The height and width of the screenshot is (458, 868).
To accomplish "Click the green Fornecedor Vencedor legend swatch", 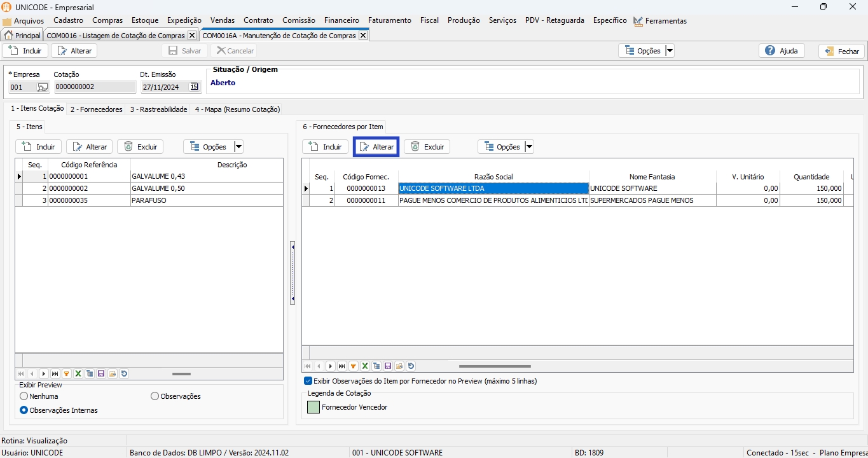I will point(313,407).
